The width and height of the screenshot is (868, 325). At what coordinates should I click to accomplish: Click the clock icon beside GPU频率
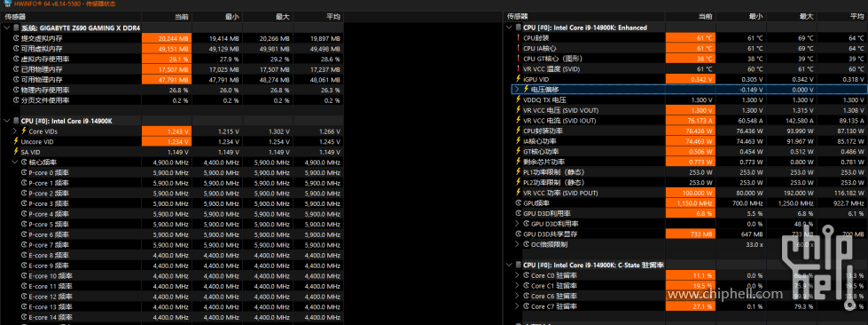tap(518, 203)
